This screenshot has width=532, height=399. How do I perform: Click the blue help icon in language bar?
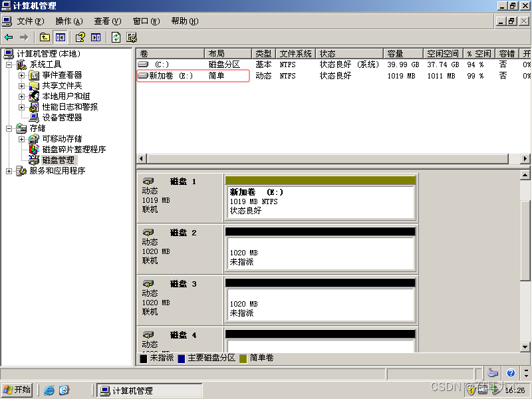pos(511,373)
